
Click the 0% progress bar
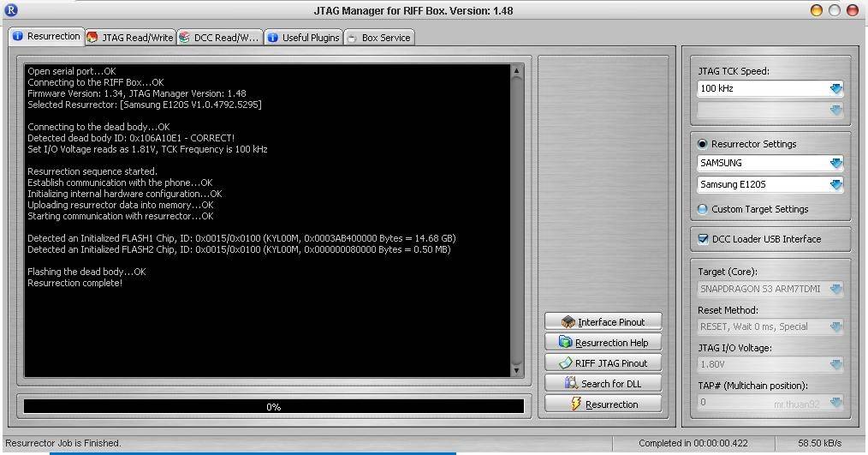pyautogui.click(x=273, y=406)
